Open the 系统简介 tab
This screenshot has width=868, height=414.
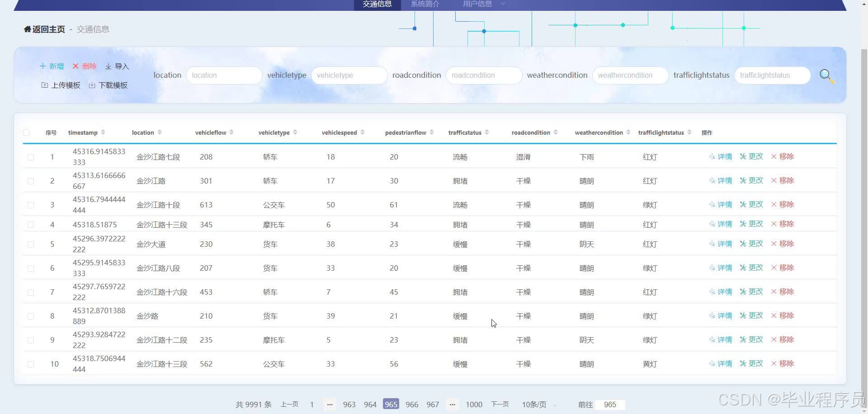point(425,5)
